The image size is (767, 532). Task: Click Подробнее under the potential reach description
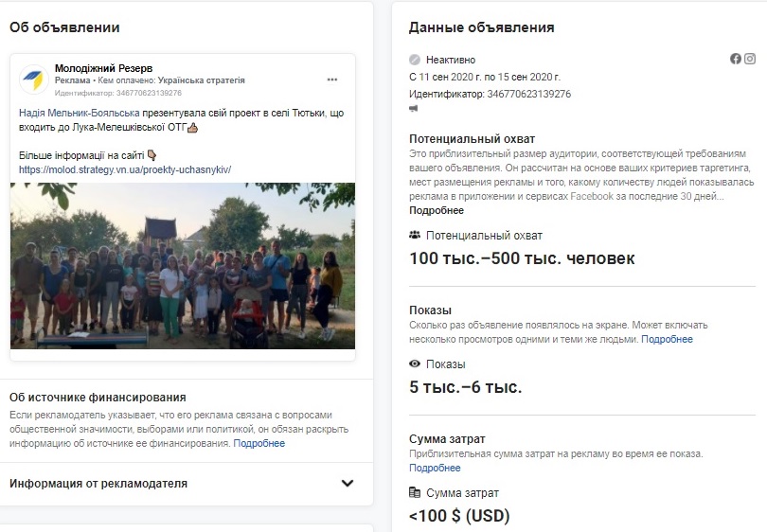point(430,210)
